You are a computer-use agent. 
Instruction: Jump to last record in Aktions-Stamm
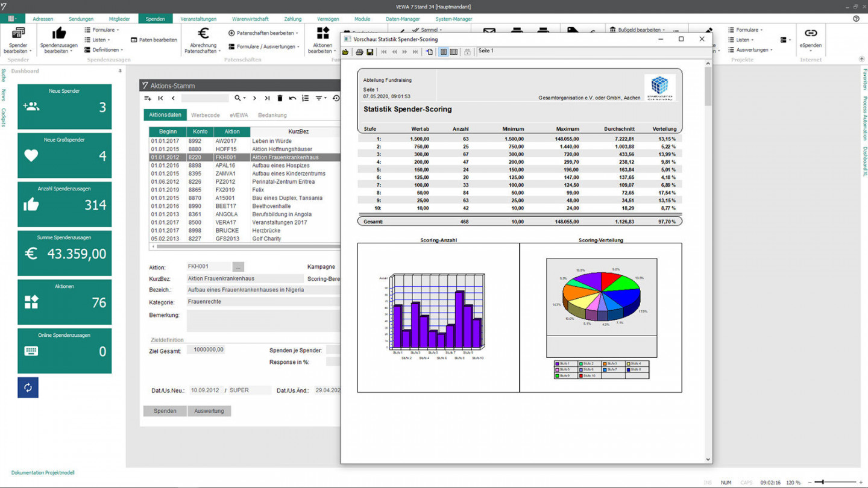pos(267,98)
